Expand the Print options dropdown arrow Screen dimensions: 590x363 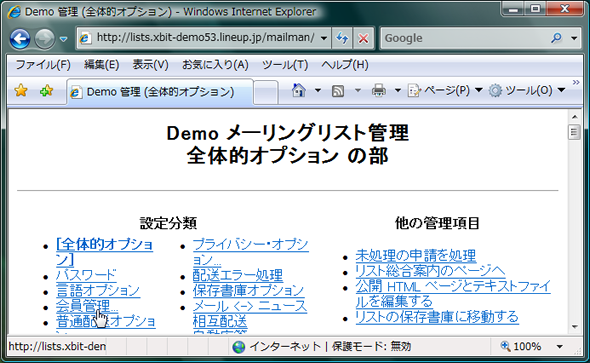click(398, 90)
